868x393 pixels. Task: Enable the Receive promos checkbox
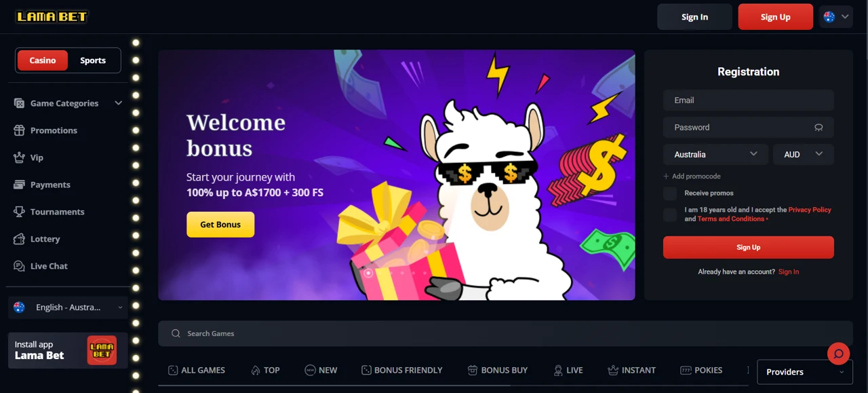pos(670,193)
